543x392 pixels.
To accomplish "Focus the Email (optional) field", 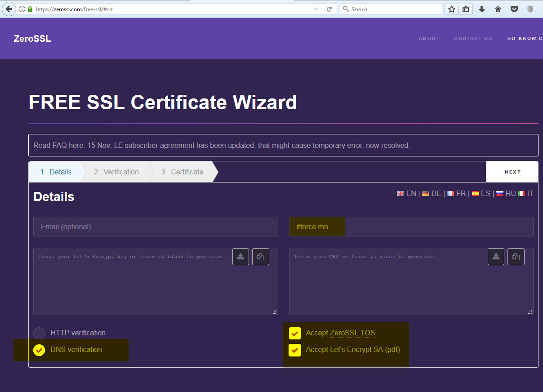I will point(156,227).
